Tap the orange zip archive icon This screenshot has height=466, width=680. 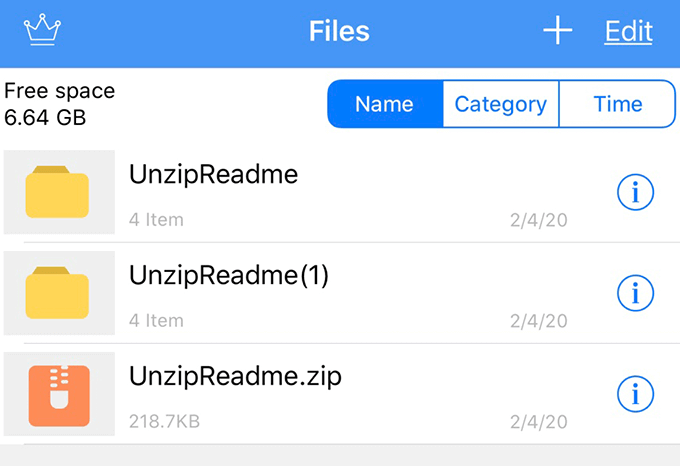(57, 391)
